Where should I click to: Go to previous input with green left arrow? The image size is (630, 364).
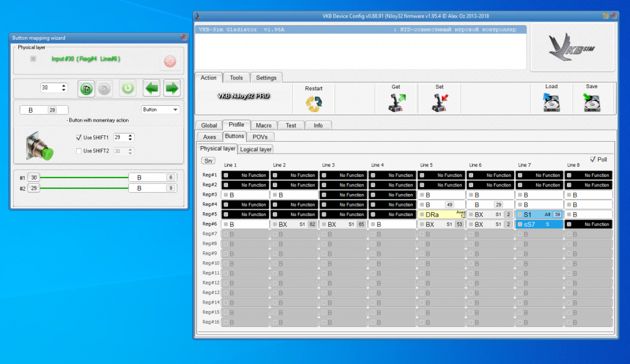point(151,88)
